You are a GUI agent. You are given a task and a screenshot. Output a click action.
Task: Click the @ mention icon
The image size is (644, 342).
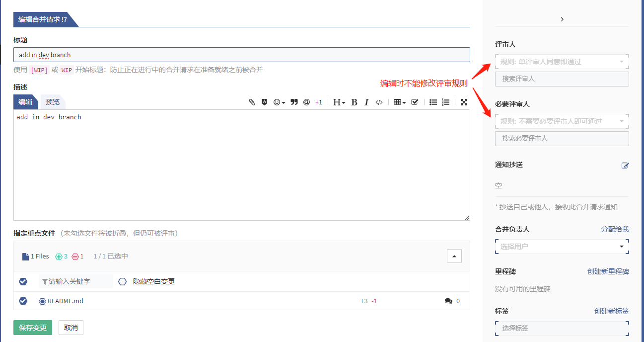point(306,102)
